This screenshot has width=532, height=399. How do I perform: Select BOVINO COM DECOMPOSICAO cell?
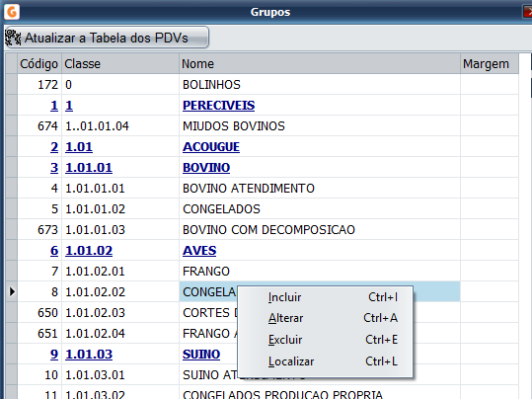pos(320,229)
